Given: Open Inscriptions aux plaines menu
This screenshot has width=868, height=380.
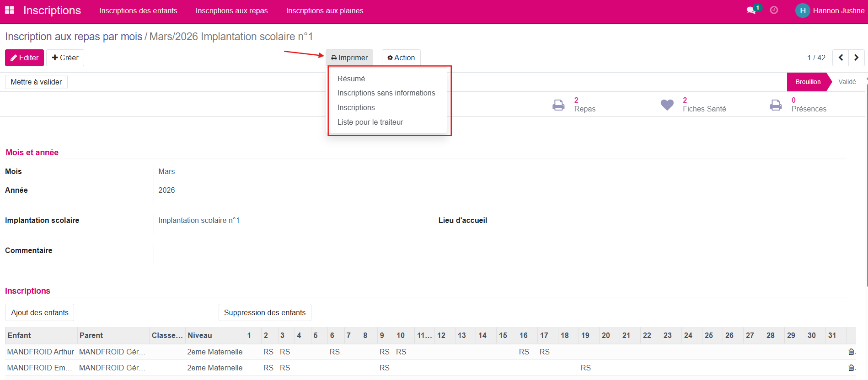Looking at the screenshot, I should (x=325, y=11).
